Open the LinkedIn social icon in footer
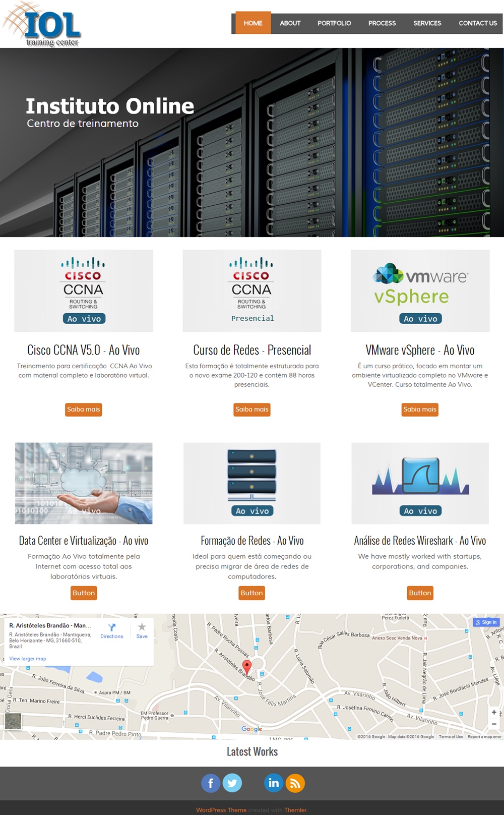 tap(274, 783)
